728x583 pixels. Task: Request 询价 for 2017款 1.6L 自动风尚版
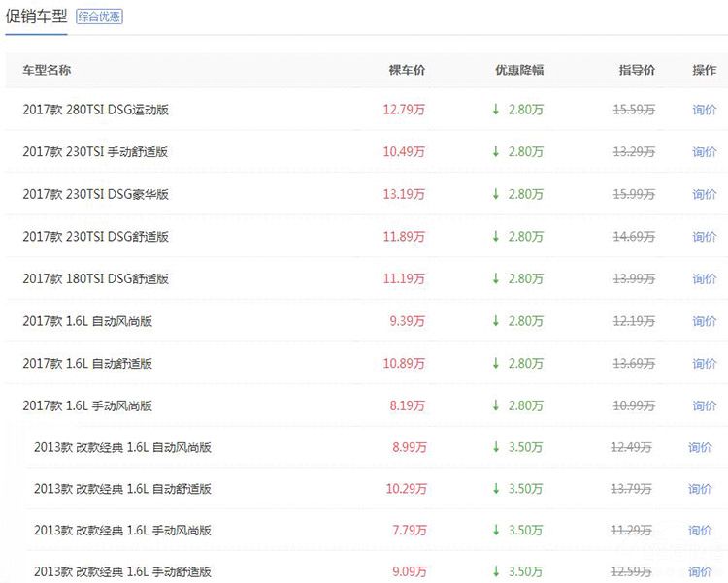point(704,321)
